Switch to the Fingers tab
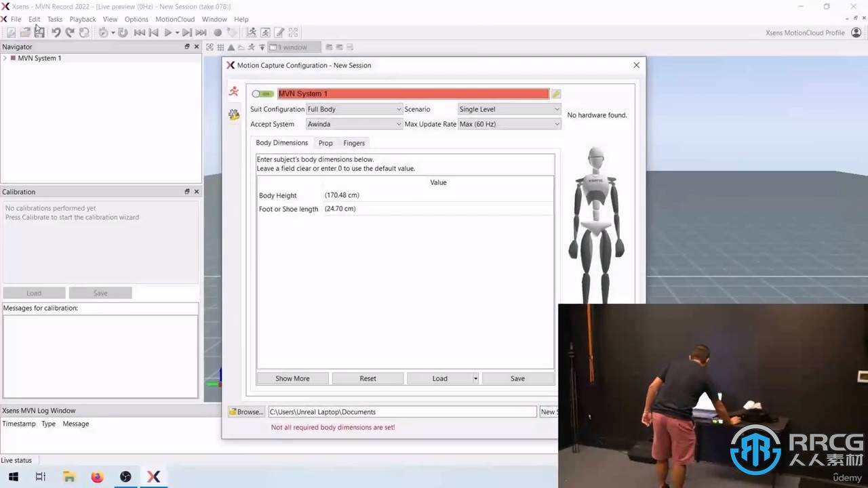The image size is (868, 488). 354,143
